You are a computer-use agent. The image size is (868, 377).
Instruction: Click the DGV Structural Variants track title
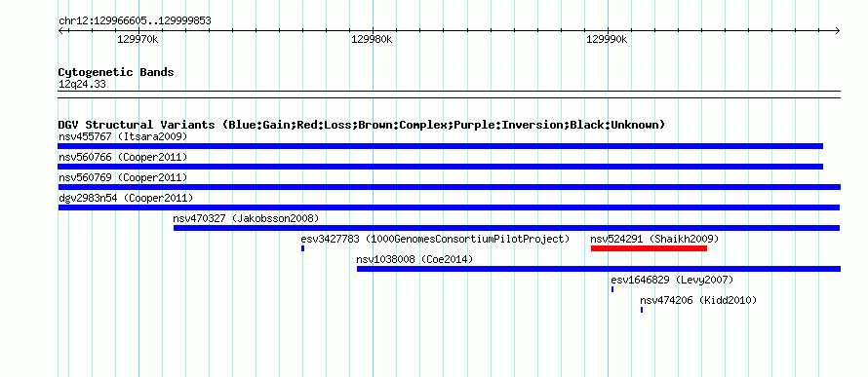(361, 125)
